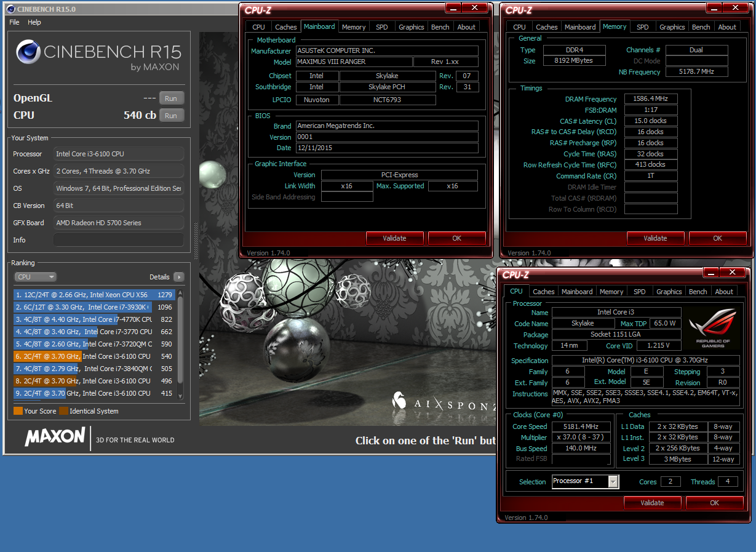The image size is (756, 552).
Task: Select ranking row 7 Core i7-3840QM
Action: point(95,369)
